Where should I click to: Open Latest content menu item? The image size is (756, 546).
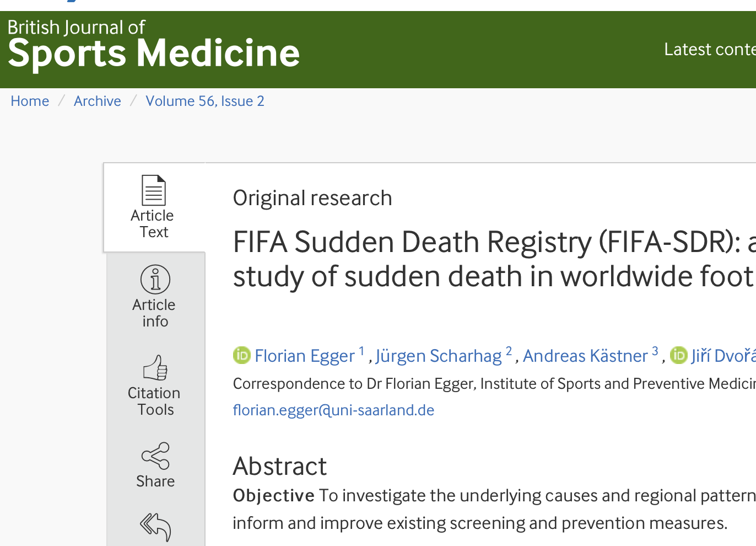(x=709, y=50)
